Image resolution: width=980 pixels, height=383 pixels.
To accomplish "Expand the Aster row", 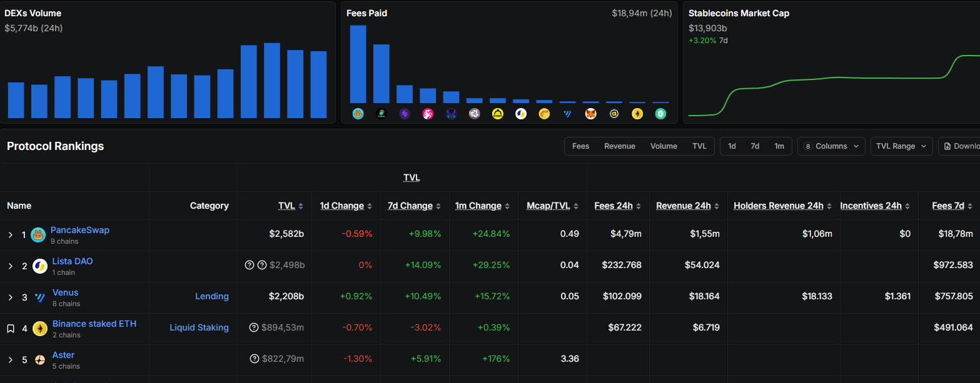I will 11,360.
